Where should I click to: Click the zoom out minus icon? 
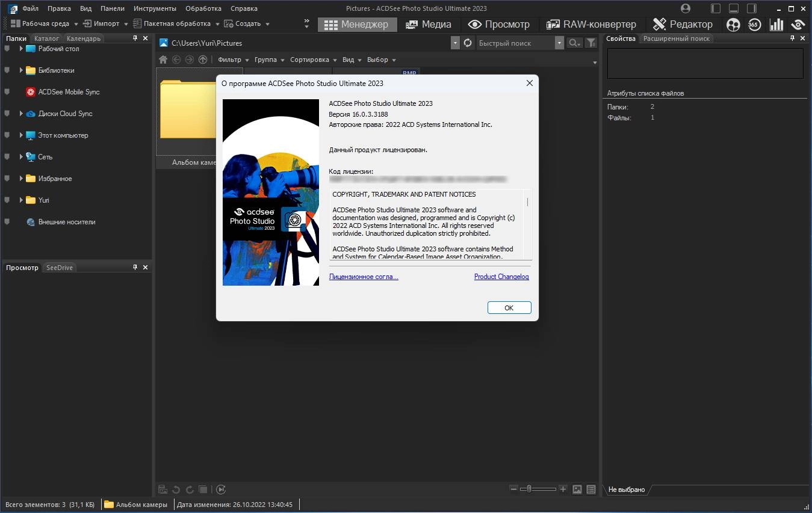click(513, 489)
